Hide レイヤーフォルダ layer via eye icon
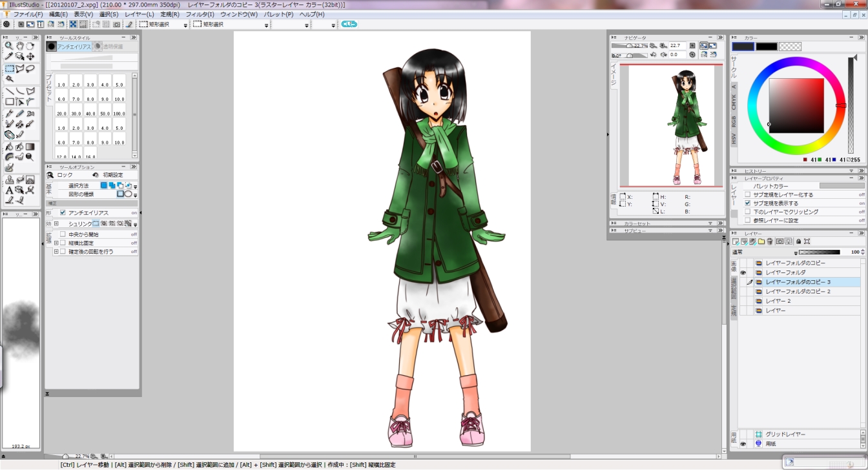868x470 pixels. tap(743, 272)
